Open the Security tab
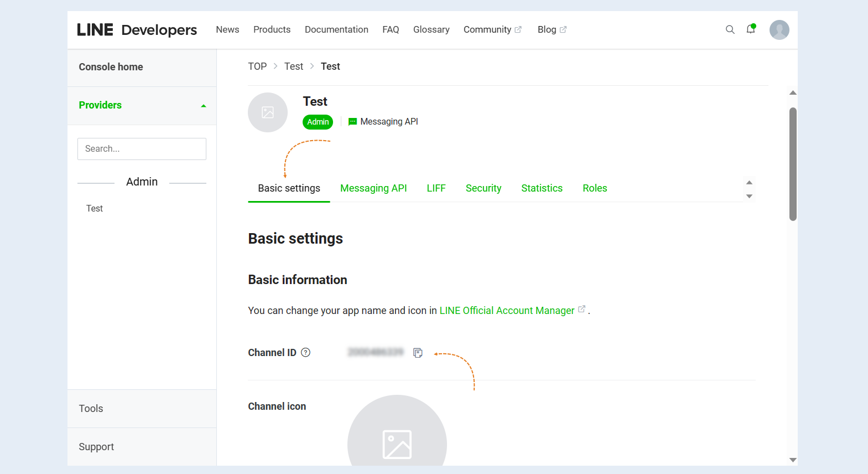 [x=484, y=188]
